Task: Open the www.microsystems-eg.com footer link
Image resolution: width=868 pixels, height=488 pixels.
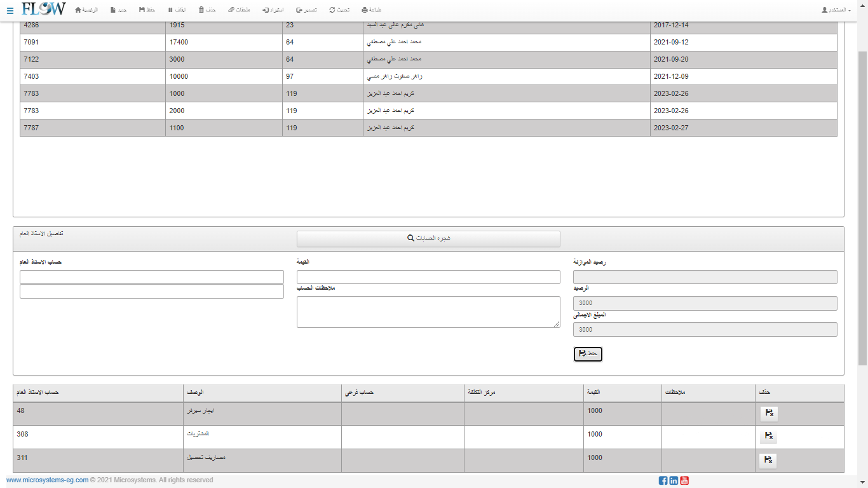Action: (x=48, y=480)
